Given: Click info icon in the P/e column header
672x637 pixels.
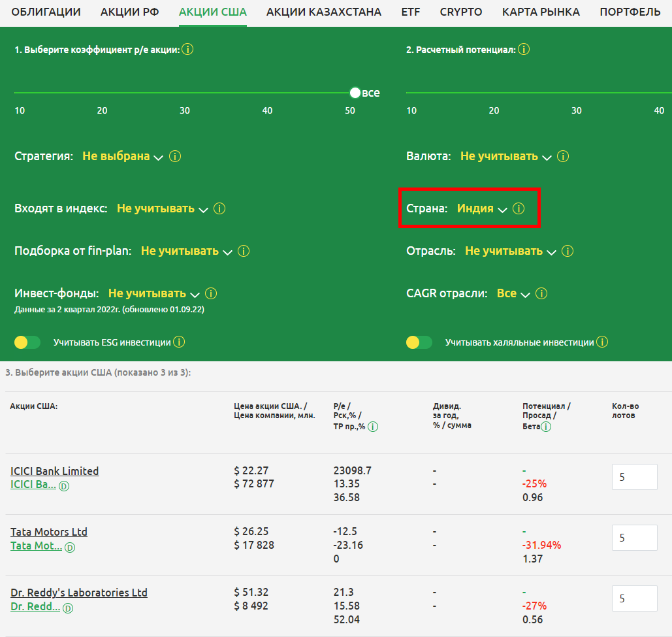Looking at the screenshot, I should pyautogui.click(x=372, y=427).
